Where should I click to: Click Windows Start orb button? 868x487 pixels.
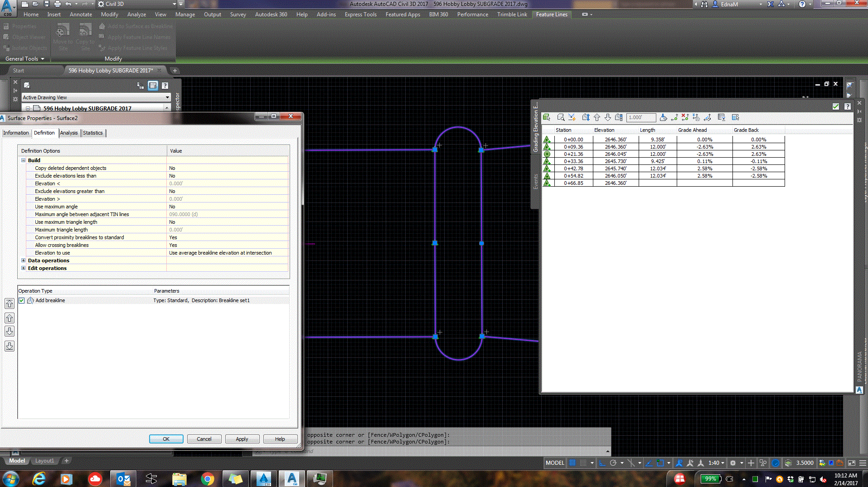tap(11, 478)
